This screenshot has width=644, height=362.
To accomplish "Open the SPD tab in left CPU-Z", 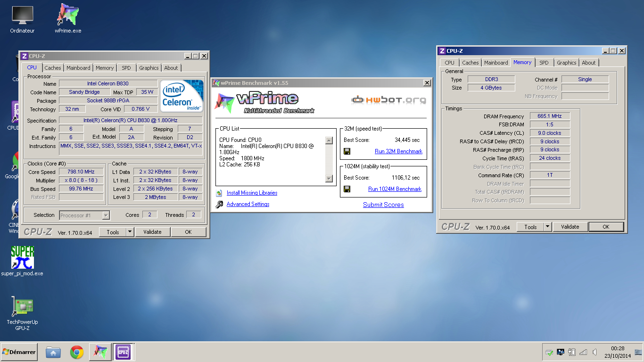I will click(x=126, y=68).
